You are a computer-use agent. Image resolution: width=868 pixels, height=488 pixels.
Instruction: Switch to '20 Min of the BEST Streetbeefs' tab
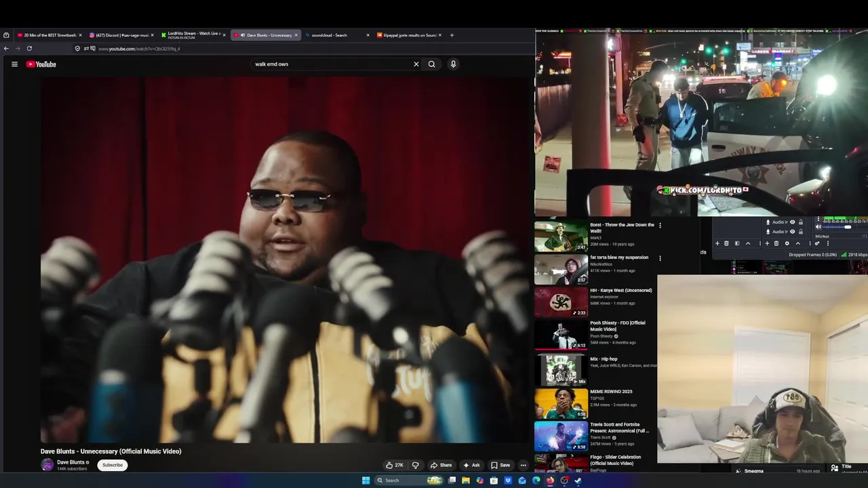tap(50, 35)
